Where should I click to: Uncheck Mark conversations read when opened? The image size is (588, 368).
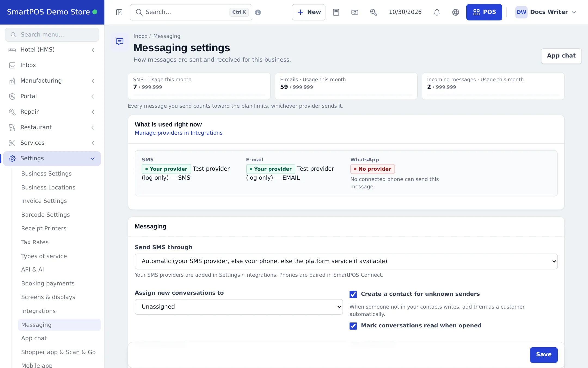353,326
